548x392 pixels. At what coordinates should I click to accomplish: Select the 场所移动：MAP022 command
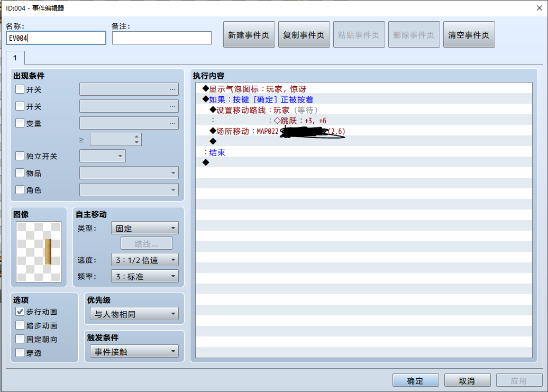coord(364,131)
